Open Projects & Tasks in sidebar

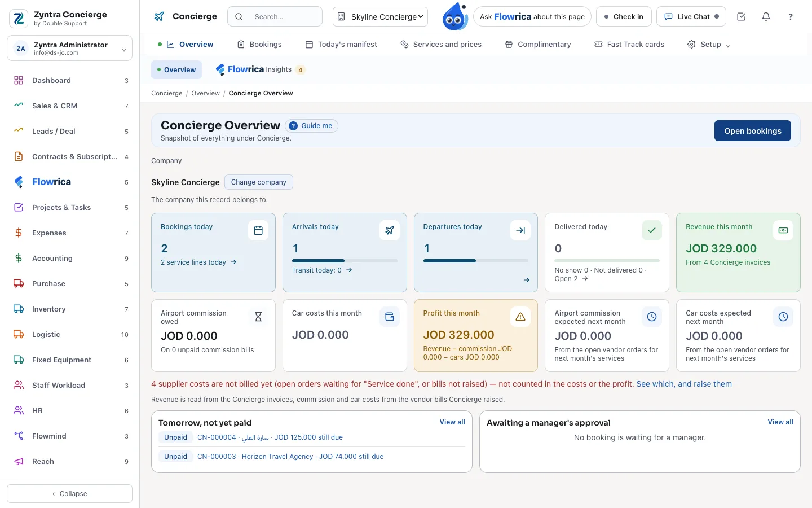click(69, 207)
